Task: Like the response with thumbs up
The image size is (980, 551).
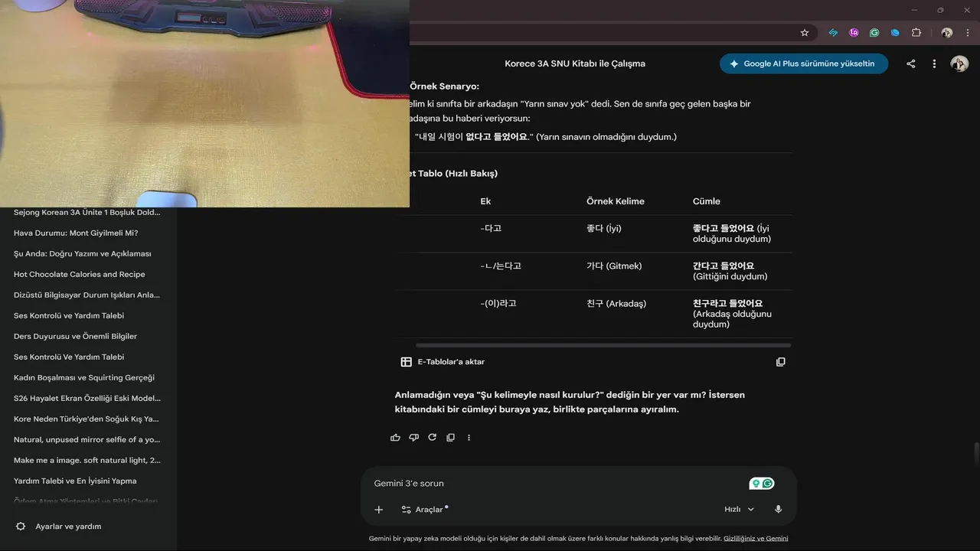Action: 395,438
